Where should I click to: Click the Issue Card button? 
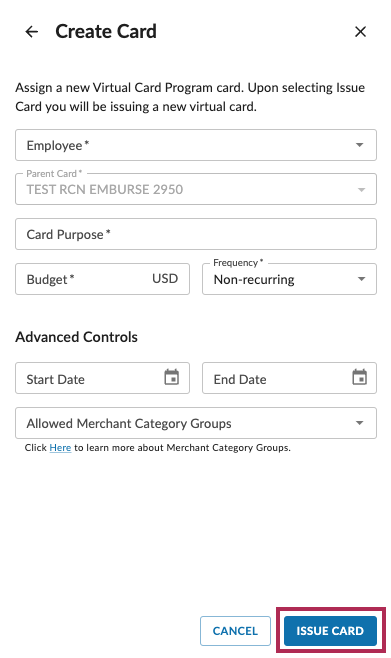330,631
